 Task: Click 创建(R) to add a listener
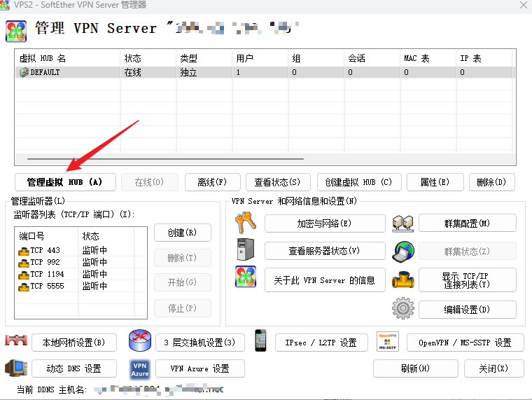click(181, 233)
